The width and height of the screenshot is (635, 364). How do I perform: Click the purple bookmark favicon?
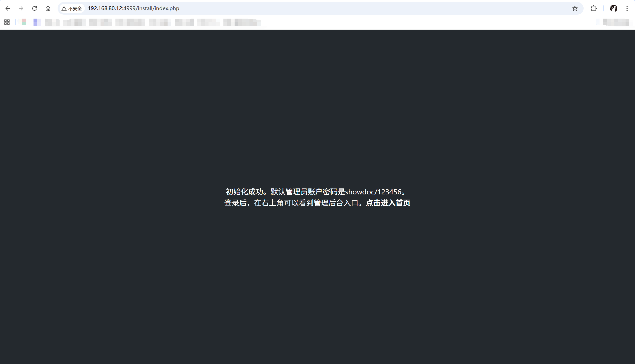tap(37, 22)
